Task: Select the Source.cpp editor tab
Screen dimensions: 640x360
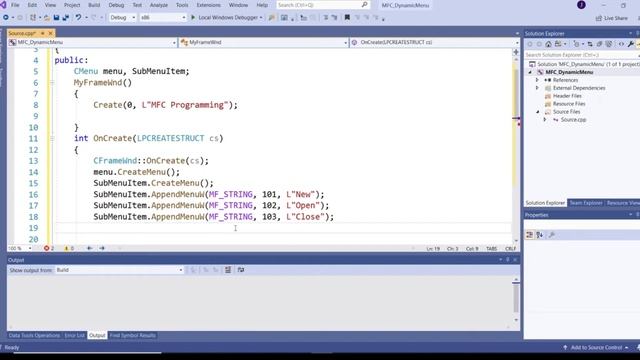Action: 22,33
